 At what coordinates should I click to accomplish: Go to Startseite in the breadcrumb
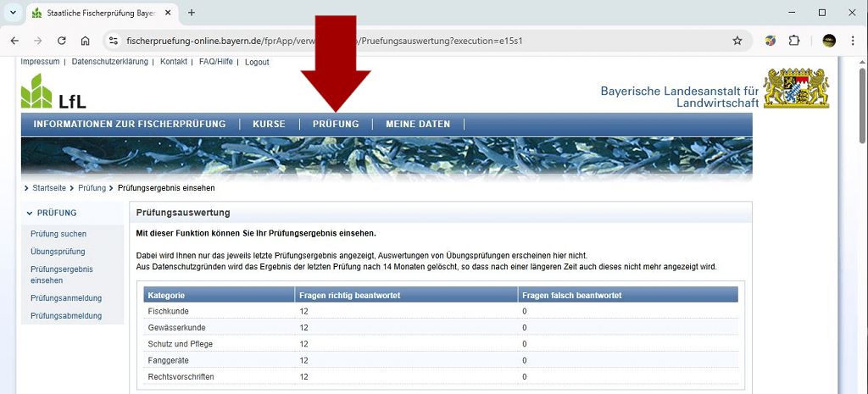point(49,188)
